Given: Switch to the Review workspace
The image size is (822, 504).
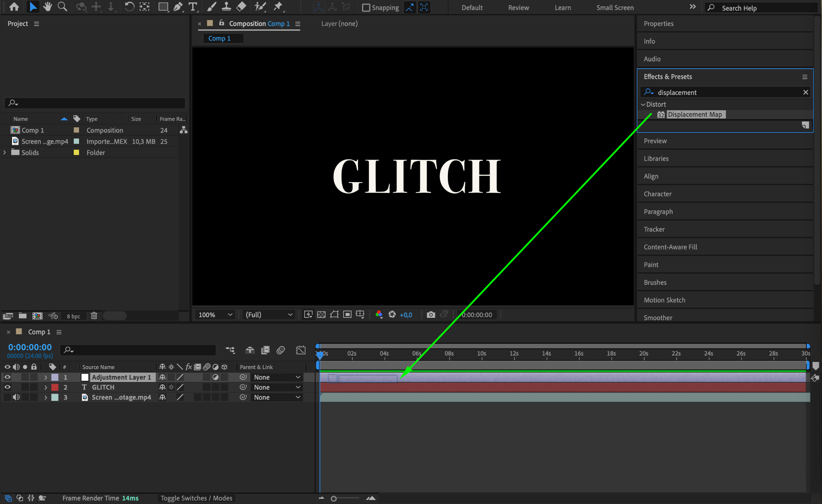Looking at the screenshot, I should (518, 8).
